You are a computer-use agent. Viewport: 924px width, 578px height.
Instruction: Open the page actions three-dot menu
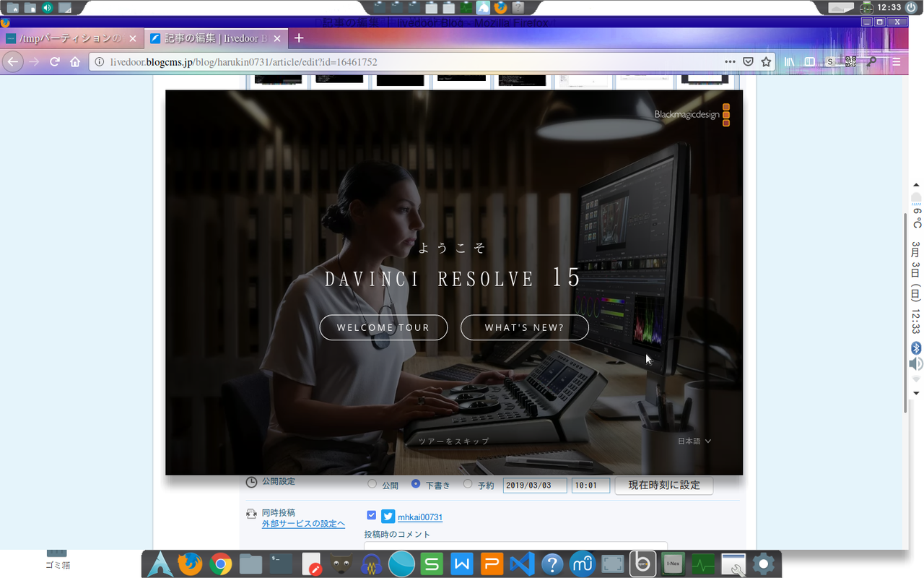[x=731, y=62]
